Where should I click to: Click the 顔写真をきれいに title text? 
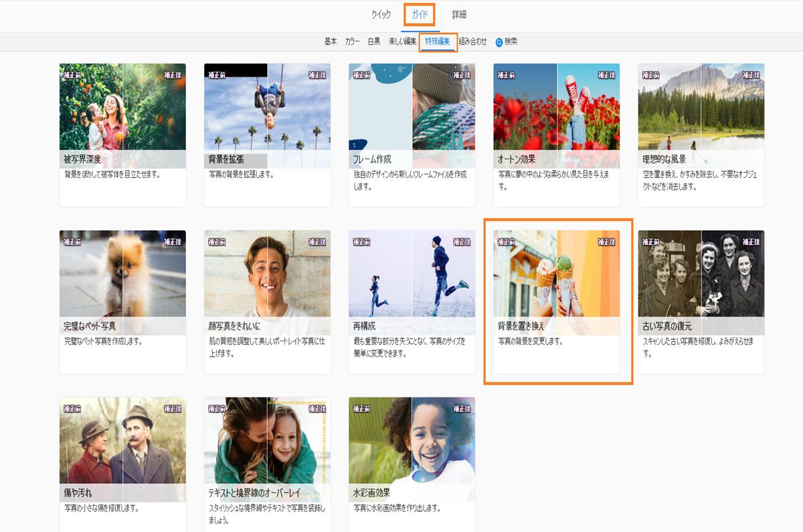coord(234,327)
